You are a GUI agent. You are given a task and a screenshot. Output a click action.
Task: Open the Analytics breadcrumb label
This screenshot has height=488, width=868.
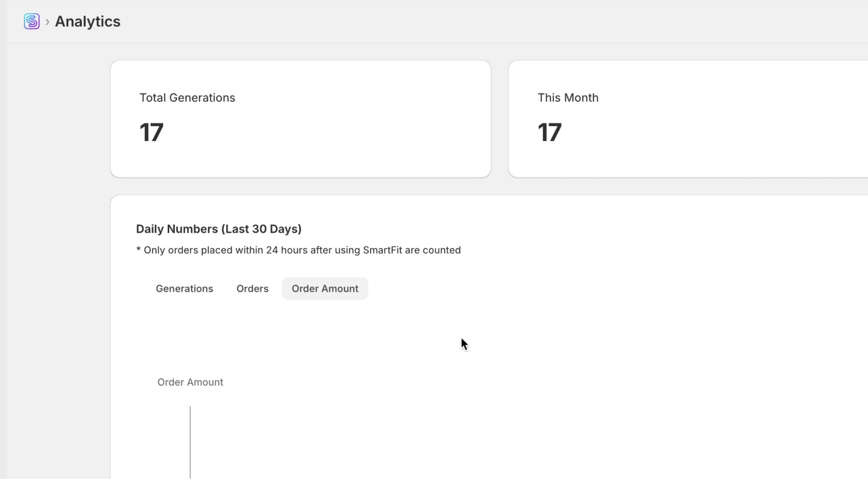point(87,21)
